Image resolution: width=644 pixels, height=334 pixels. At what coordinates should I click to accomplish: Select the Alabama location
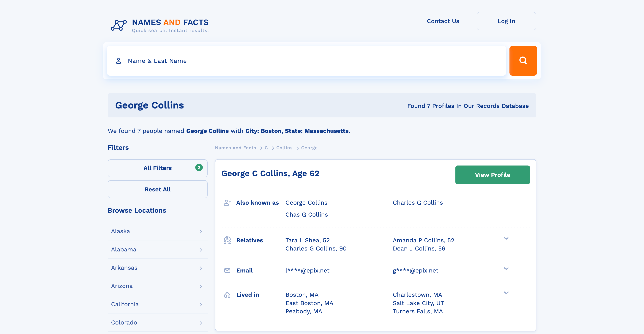(x=157, y=250)
